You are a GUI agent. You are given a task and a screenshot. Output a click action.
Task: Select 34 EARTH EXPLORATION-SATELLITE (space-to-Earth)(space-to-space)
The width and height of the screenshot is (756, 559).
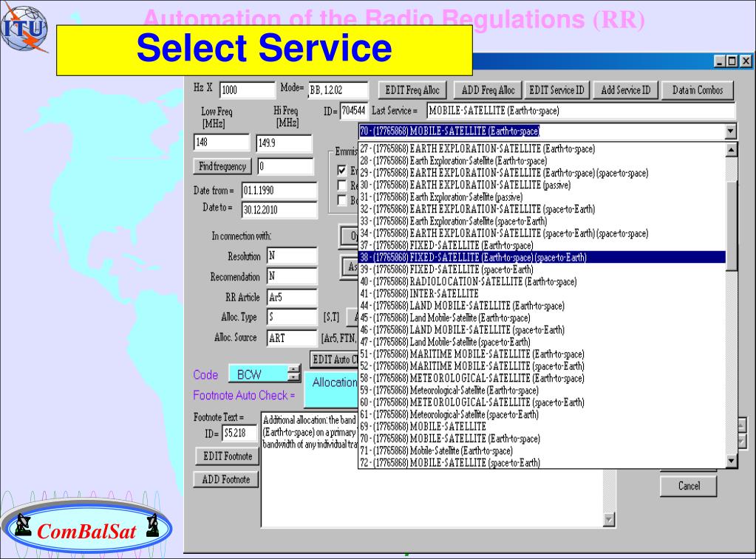click(x=542, y=233)
